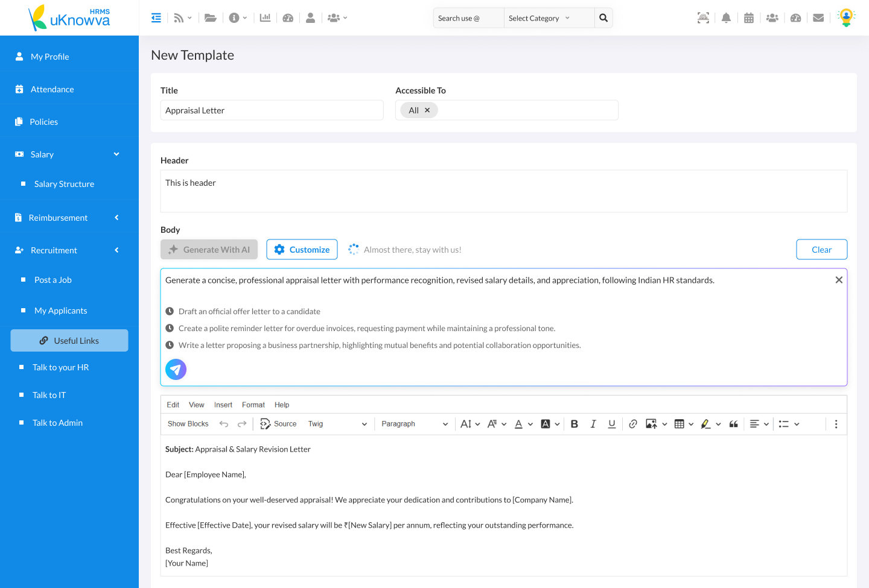Toggle bold formatting in editor toolbar
Viewport: 869px width, 588px height.
[x=574, y=424]
